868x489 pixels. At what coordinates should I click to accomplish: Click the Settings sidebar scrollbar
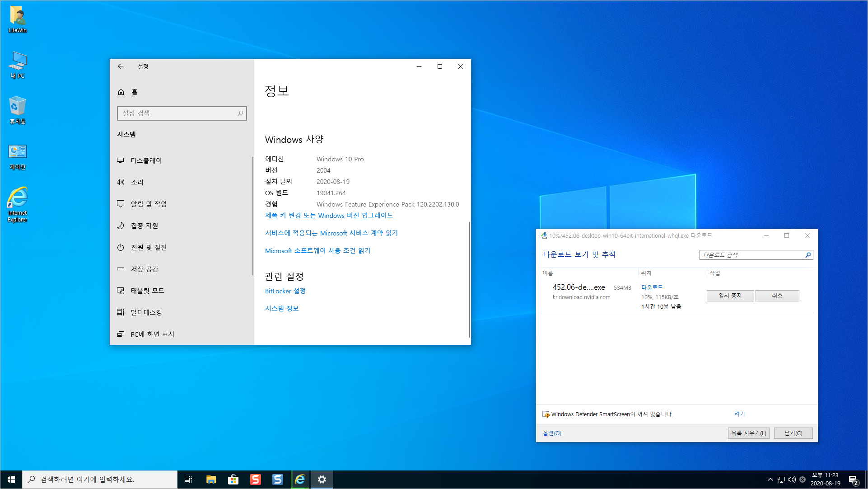point(252,216)
